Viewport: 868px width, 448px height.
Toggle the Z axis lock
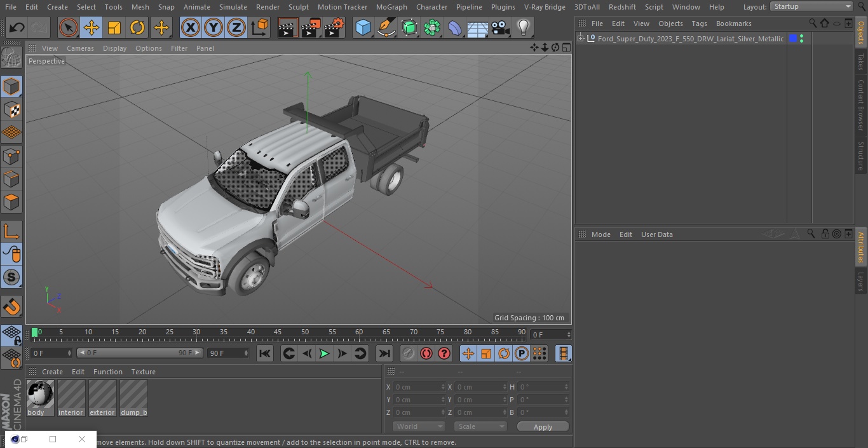click(236, 27)
